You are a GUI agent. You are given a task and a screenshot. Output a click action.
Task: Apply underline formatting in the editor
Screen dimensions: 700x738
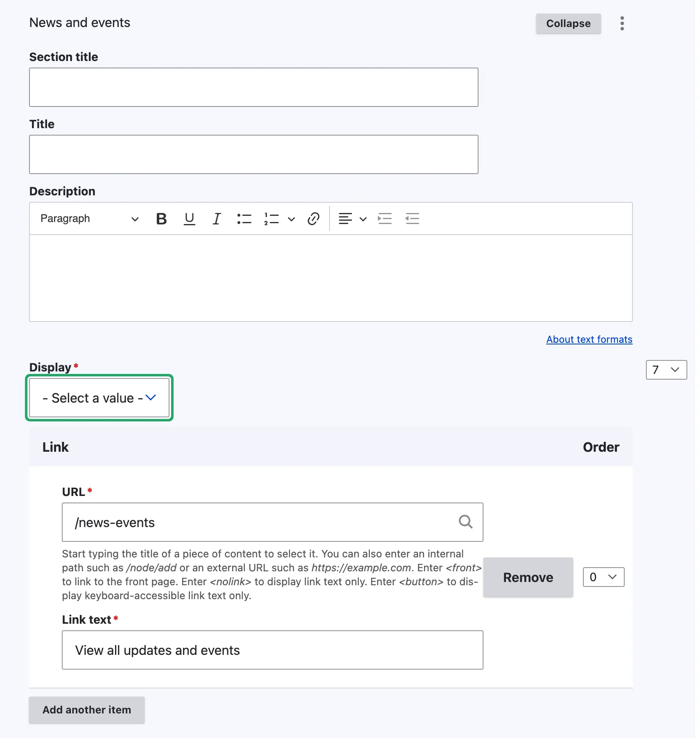(x=189, y=219)
